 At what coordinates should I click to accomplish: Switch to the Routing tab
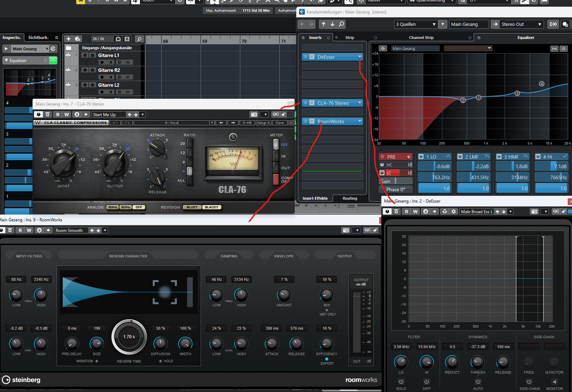pos(349,198)
